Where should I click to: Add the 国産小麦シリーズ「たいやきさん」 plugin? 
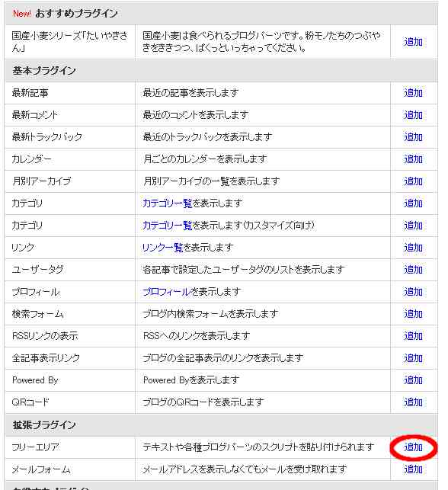413,42
